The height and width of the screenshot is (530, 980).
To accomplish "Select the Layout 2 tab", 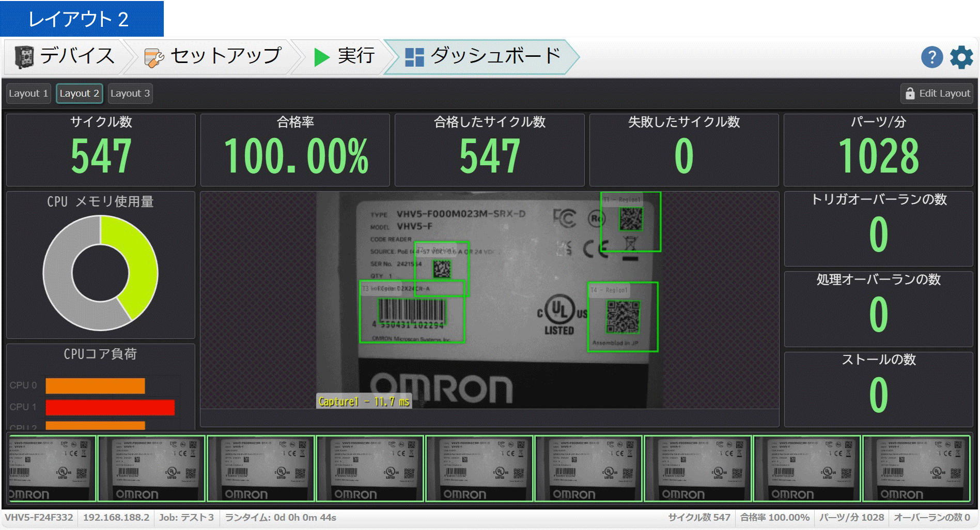I will click(x=79, y=93).
